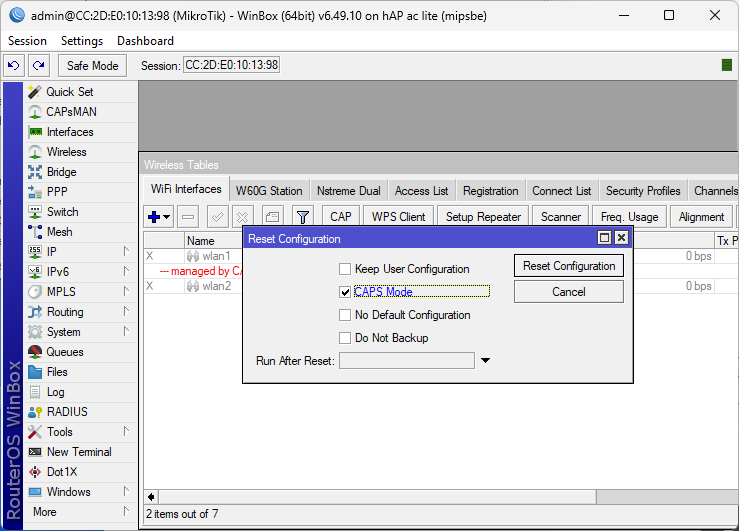The width and height of the screenshot is (739, 531).
Task: Click the CAP button
Action: (341, 217)
